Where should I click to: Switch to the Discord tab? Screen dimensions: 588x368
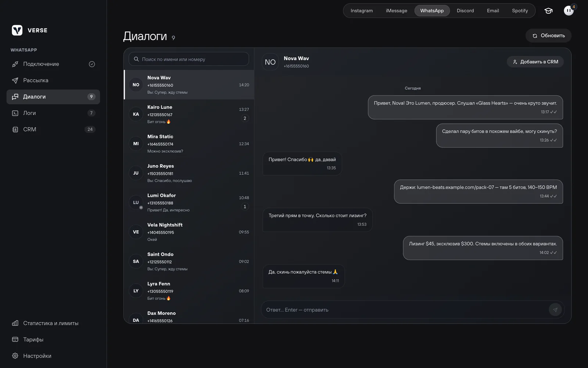[x=465, y=11]
